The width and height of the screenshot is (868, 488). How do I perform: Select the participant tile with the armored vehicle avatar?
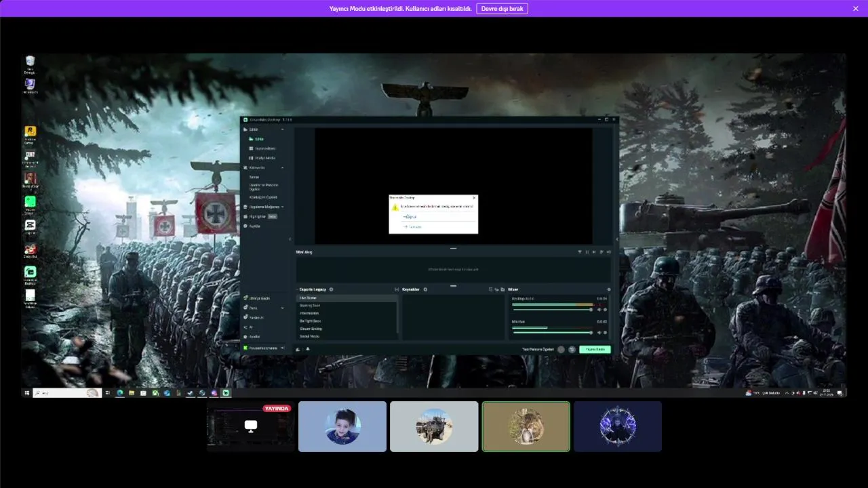coord(434,426)
